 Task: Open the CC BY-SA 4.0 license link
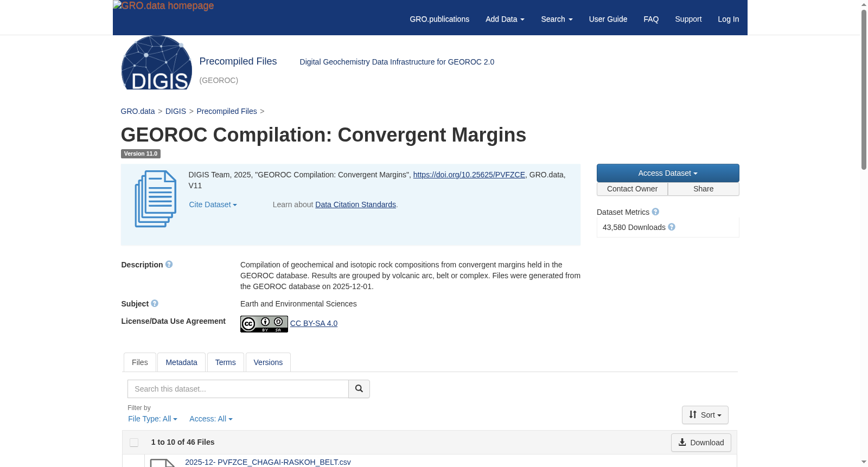click(x=314, y=323)
